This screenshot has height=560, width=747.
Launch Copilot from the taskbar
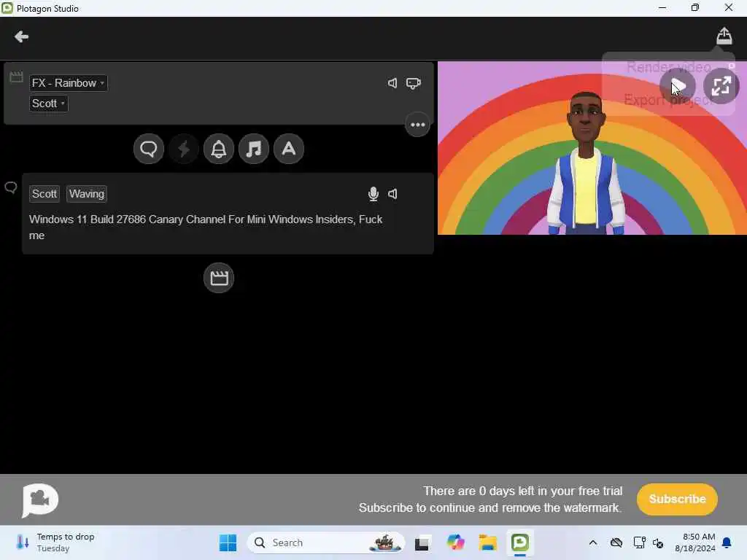pyautogui.click(x=455, y=542)
